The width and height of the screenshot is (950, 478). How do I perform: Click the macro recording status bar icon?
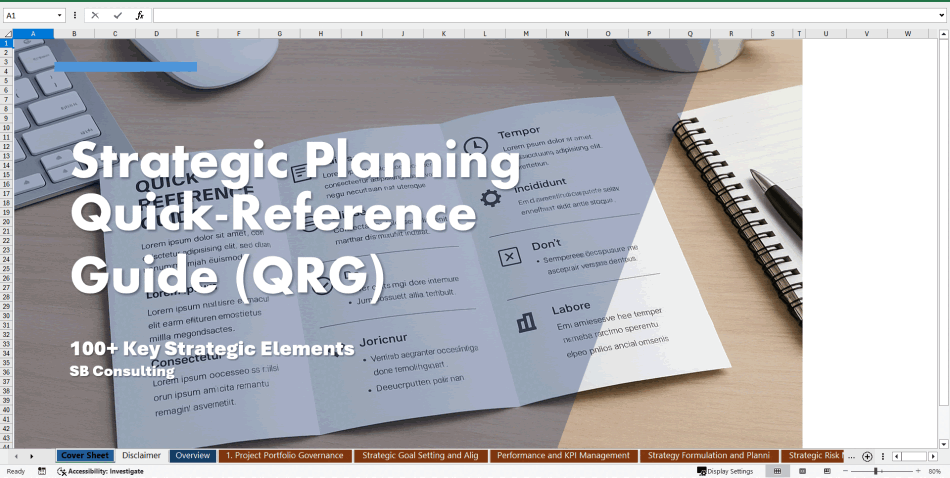click(42, 471)
